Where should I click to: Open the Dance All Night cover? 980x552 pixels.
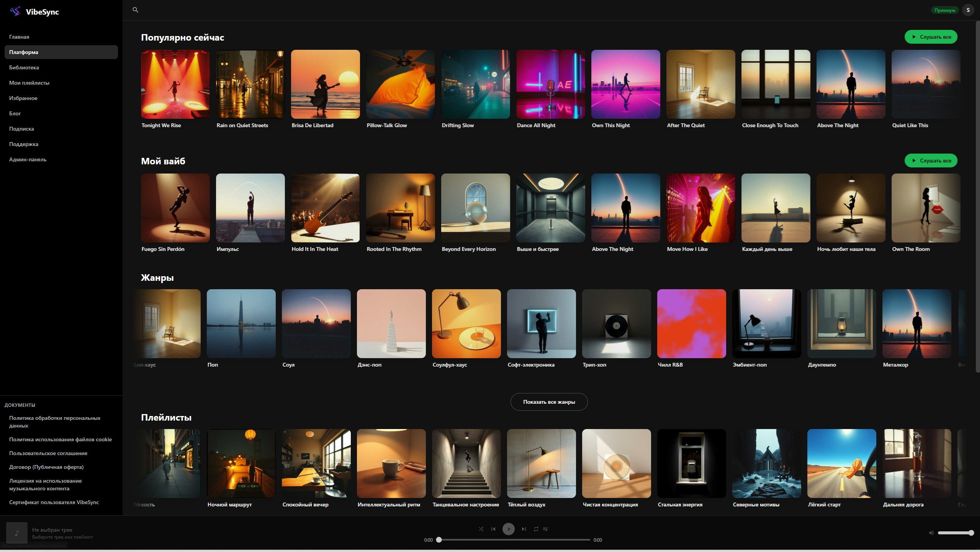550,84
